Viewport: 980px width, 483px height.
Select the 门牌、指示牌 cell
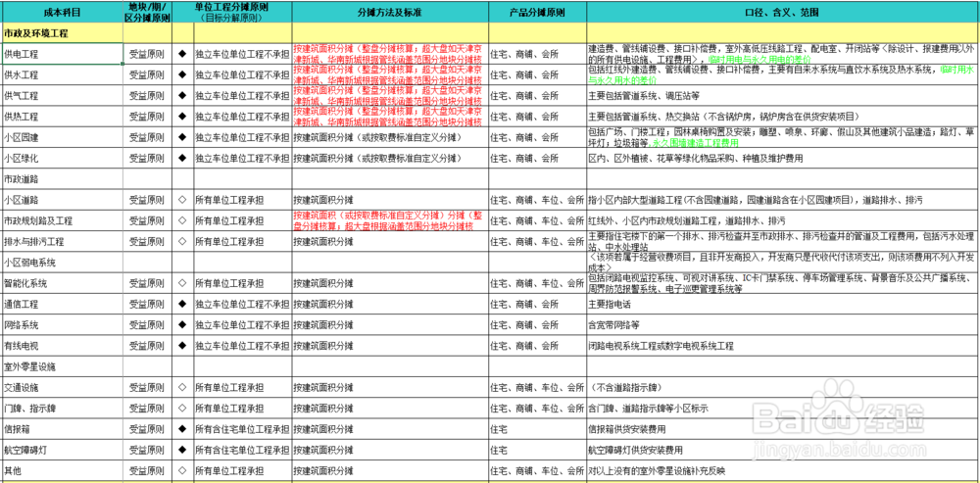tap(61, 409)
